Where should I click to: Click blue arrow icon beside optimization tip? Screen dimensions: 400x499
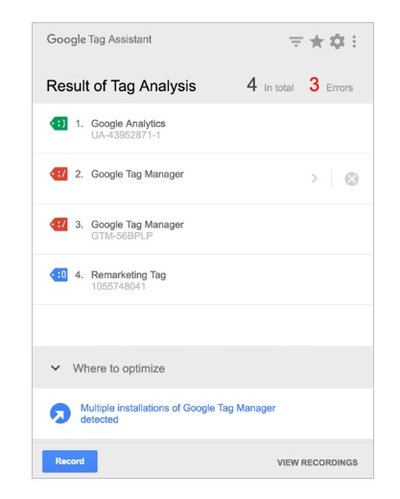click(60, 413)
